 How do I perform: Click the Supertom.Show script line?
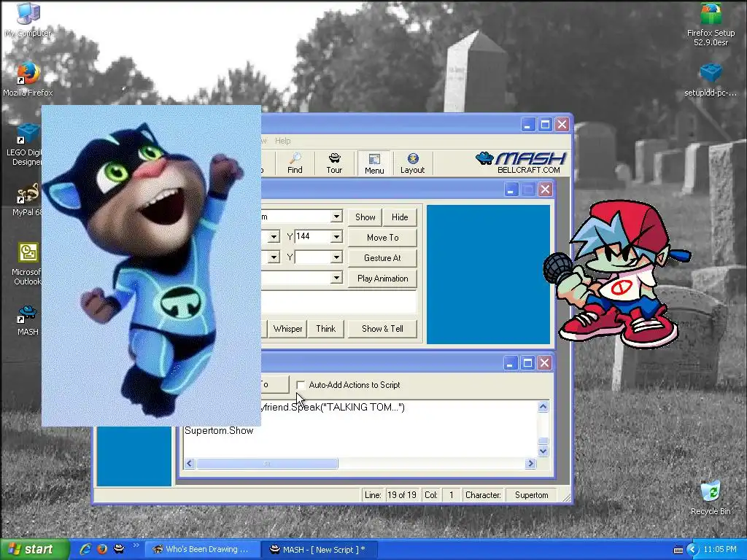click(219, 430)
